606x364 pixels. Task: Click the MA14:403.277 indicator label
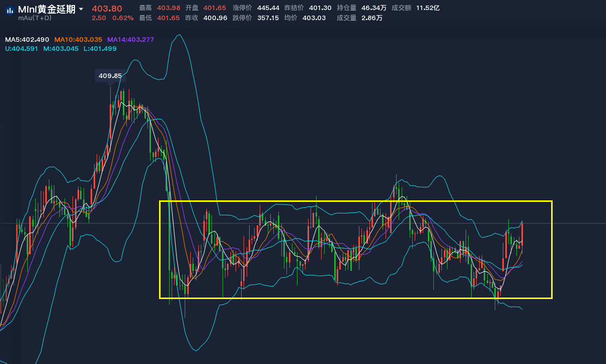click(x=130, y=39)
